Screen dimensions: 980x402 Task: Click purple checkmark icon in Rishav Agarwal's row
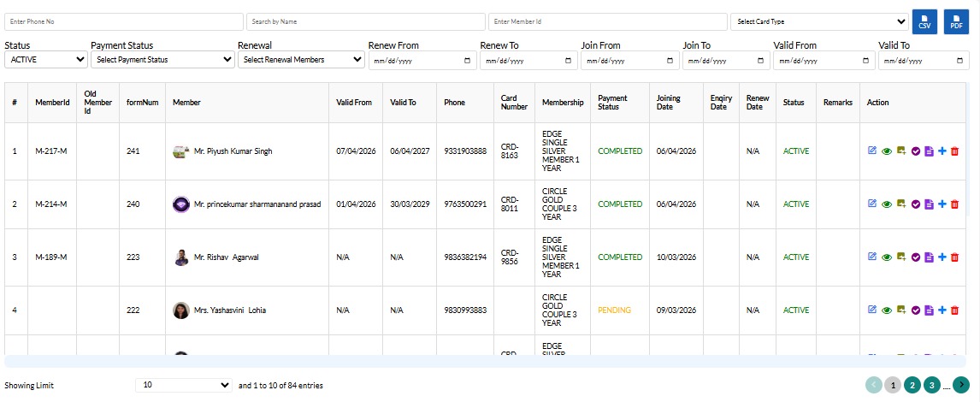click(x=915, y=257)
